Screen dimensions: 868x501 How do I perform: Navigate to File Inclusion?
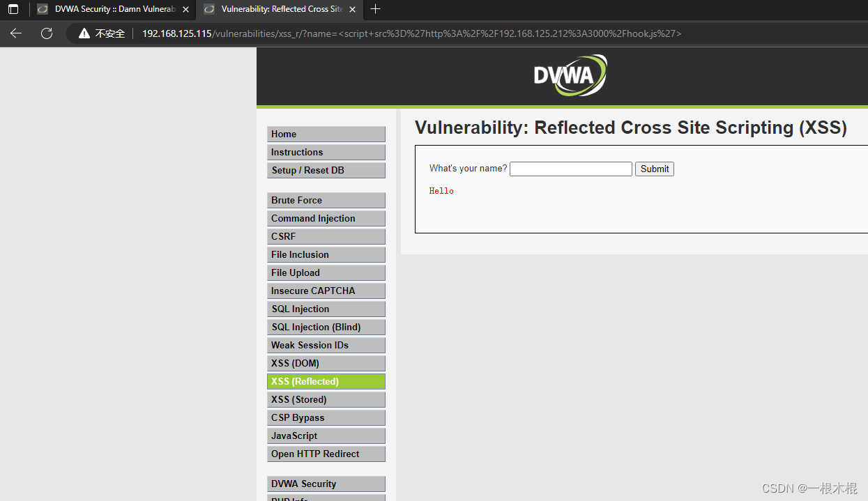tap(326, 254)
